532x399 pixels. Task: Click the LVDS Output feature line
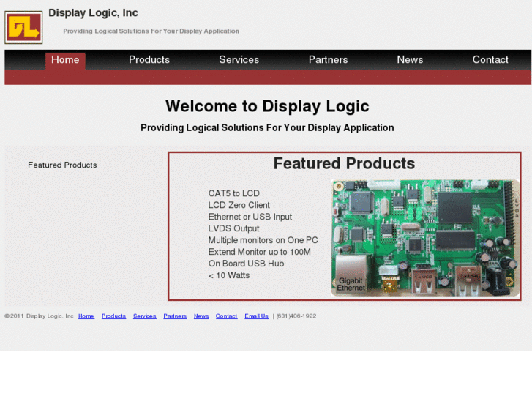coord(233,228)
